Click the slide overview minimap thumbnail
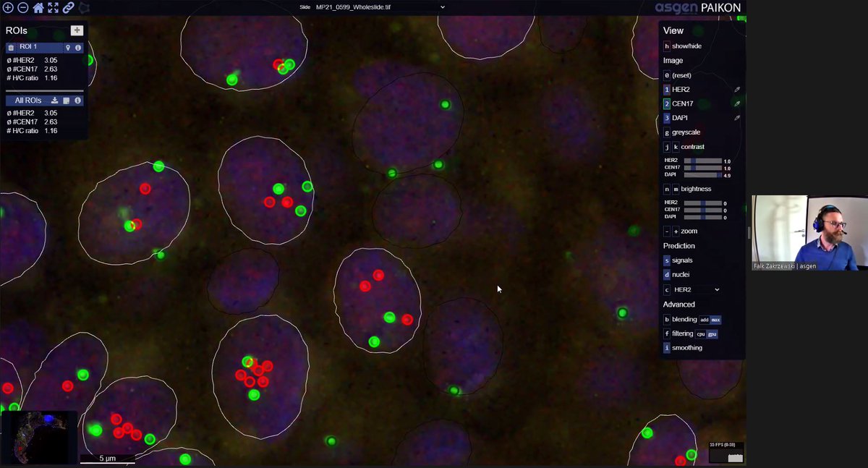Screen dimensions: 868x468 (39, 438)
